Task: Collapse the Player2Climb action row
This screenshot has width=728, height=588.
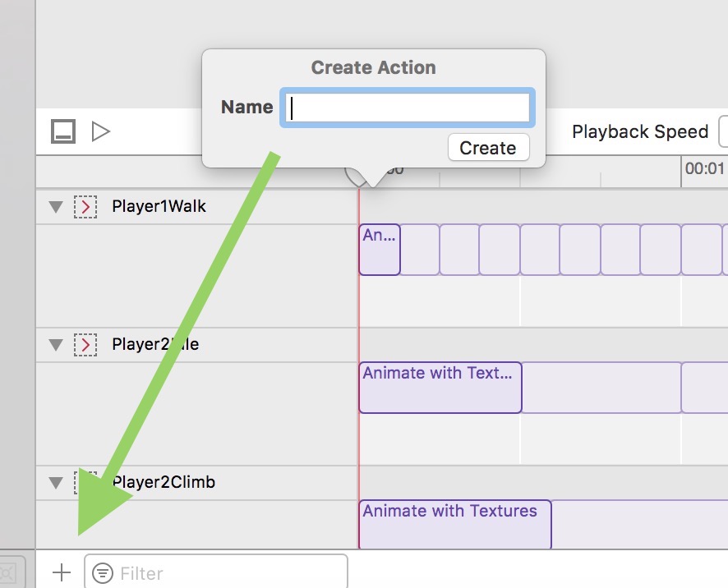Action: click(x=56, y=482)
